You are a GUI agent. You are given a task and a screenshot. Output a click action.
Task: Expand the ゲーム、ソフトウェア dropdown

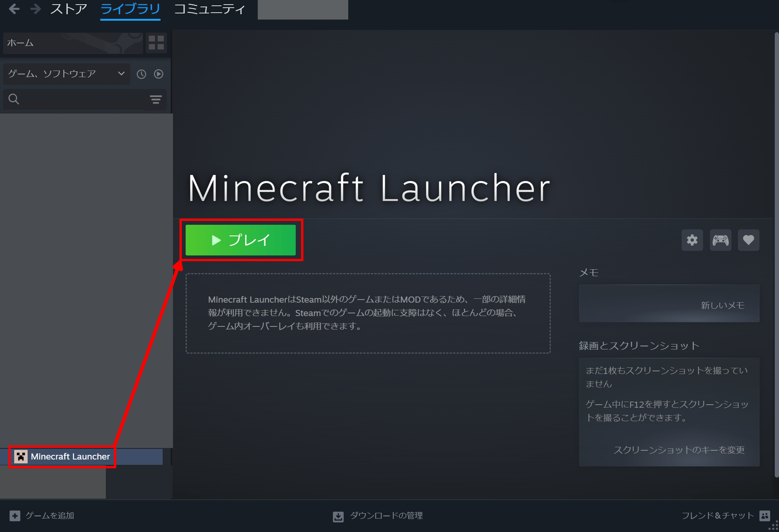click(x=67, y=74)
